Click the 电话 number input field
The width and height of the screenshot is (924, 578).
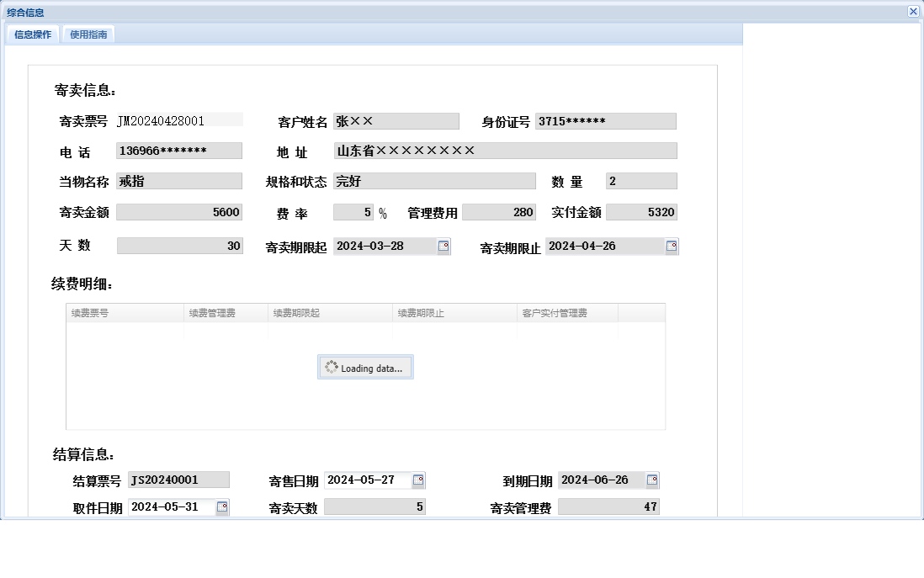[x=178, y=151]
